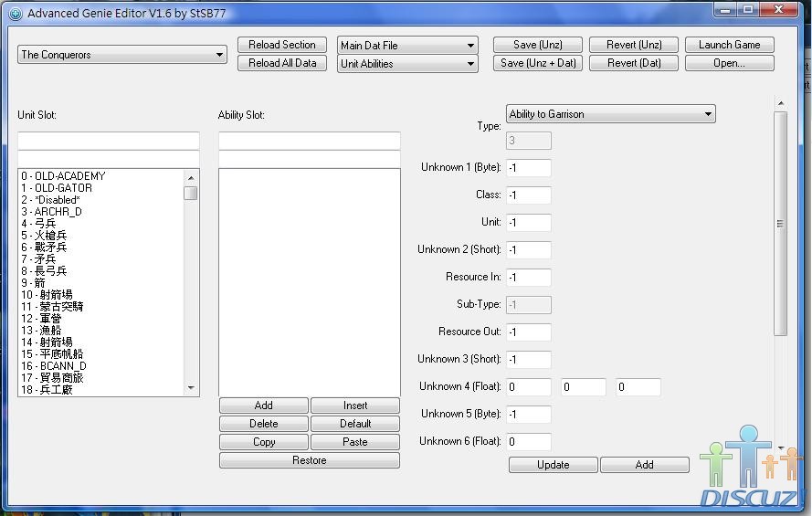The image size is (812, 516).
Task: Select 0 - OLD-ACADEMY in unit list
Action: tap(63, 176)
